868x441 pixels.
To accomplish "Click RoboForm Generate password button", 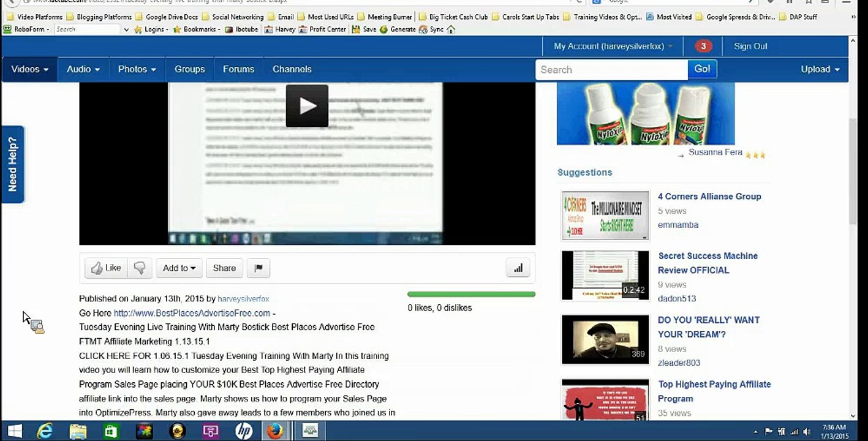I will (x=398, y=29).
